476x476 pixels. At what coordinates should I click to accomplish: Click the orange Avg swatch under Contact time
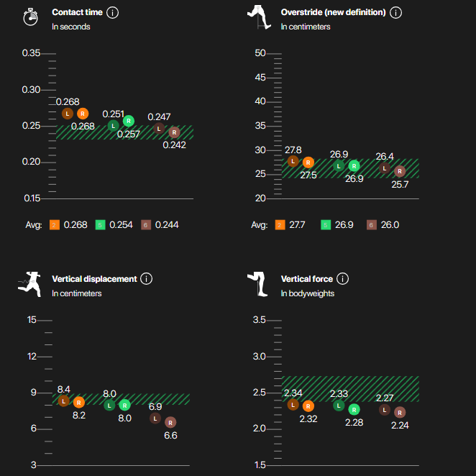click(x=54, y=225)
